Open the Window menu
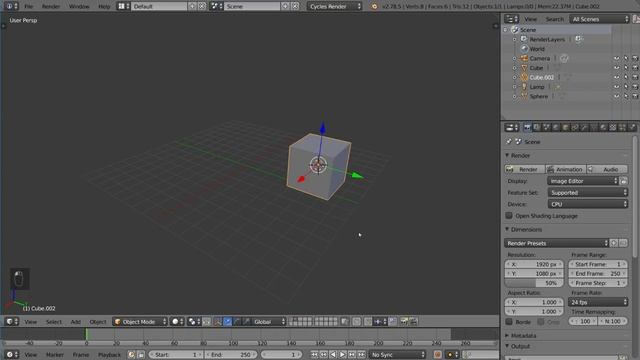This screenshot has width=640, height=360. [x=79, y=6]
